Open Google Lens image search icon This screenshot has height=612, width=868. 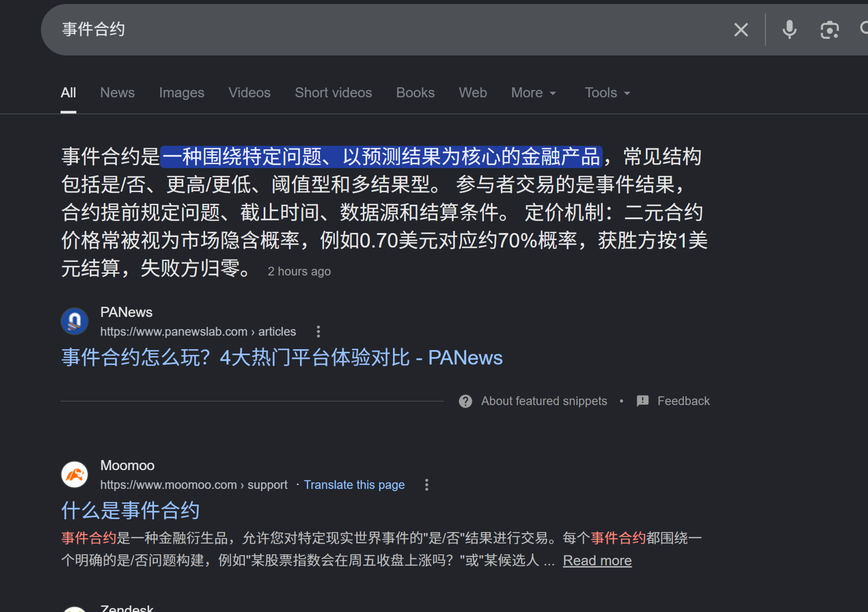pos(829,30)
